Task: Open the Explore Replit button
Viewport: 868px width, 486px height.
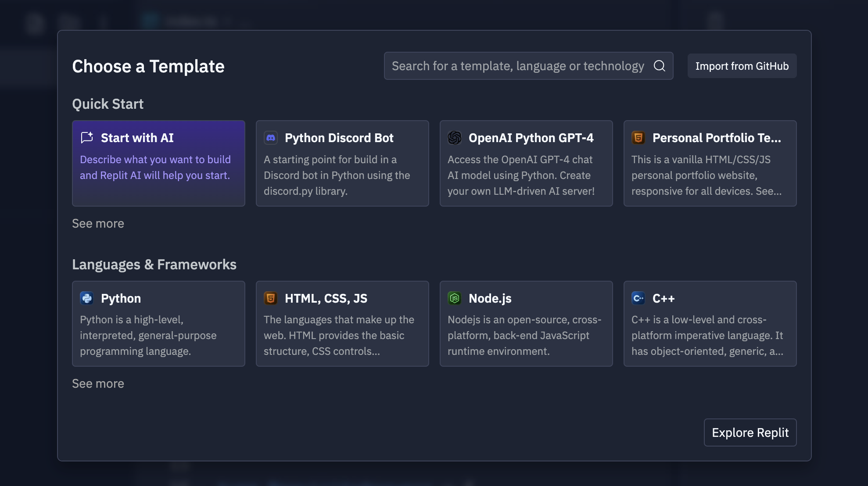Action: click(750, 432)
